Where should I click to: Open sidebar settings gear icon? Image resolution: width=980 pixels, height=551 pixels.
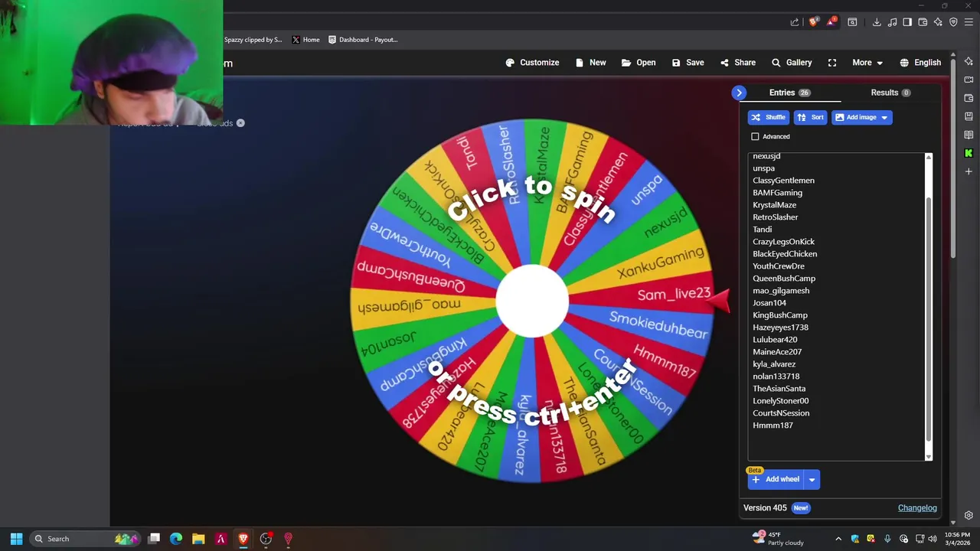click(x=969, y=516)
